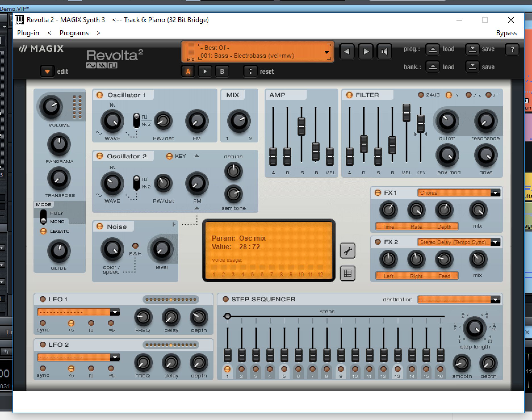Click the VOLUME knob
532x420 pixels.
pyautogui.click(x=51, y=107)
